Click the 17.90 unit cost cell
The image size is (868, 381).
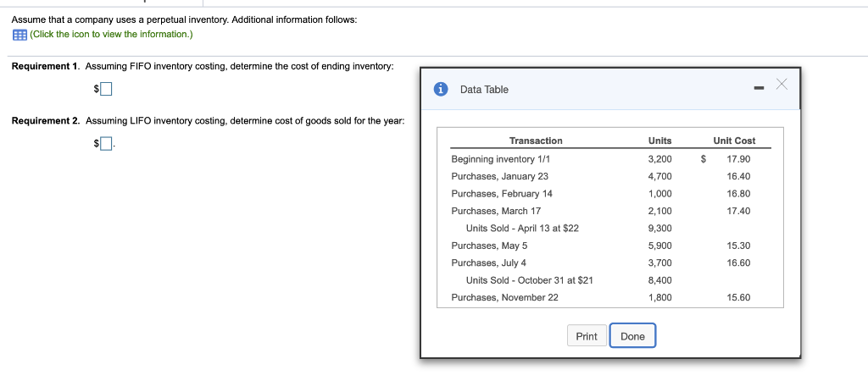[x=738, y=159]
